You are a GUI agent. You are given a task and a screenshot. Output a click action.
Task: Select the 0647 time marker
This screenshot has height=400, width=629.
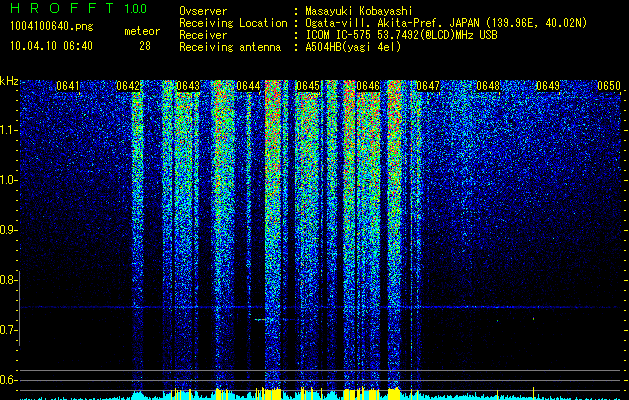pos(428,86)
